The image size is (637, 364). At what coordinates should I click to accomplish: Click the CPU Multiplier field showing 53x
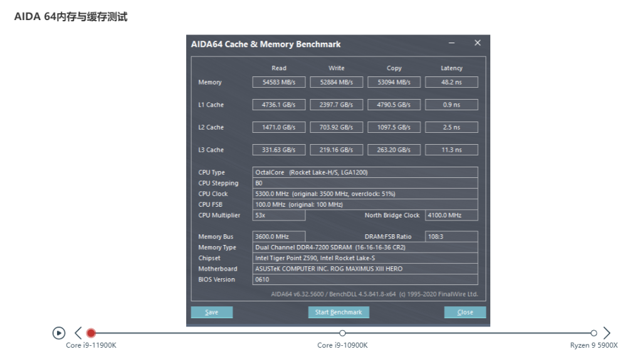(278, 215)
